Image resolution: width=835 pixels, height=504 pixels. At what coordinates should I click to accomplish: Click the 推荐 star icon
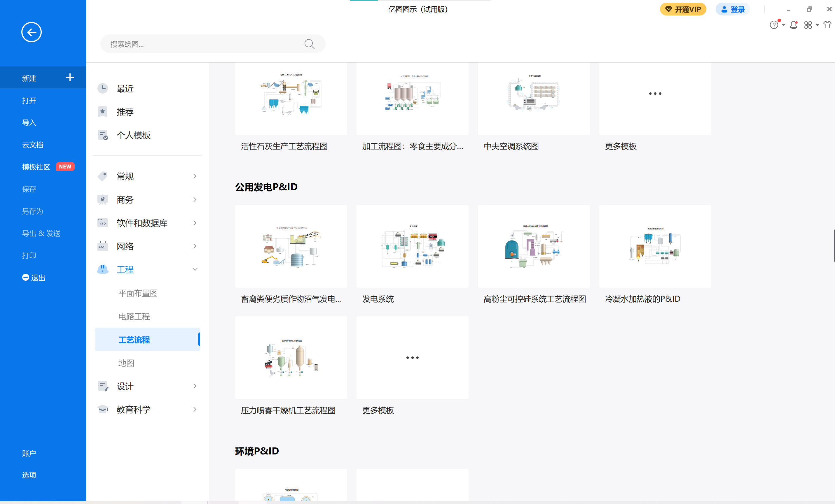point(103,112)
